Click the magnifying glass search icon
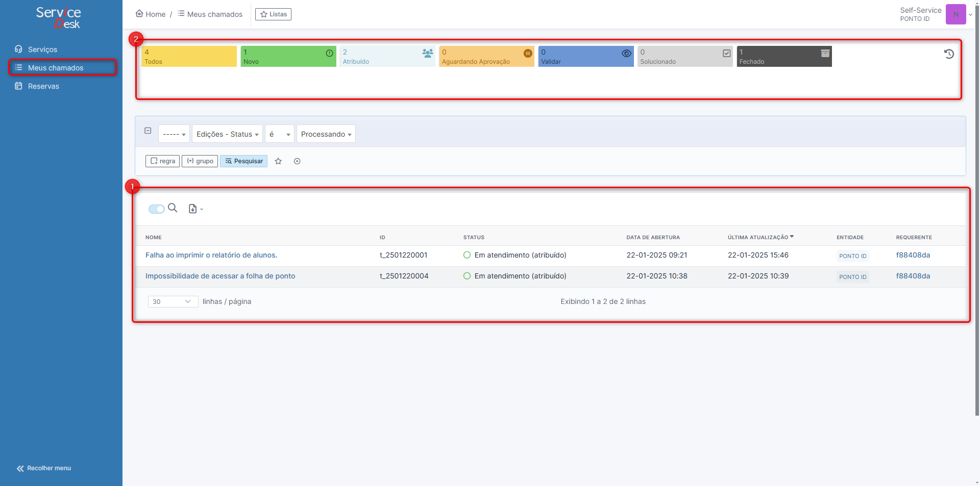 pos(173,208)
